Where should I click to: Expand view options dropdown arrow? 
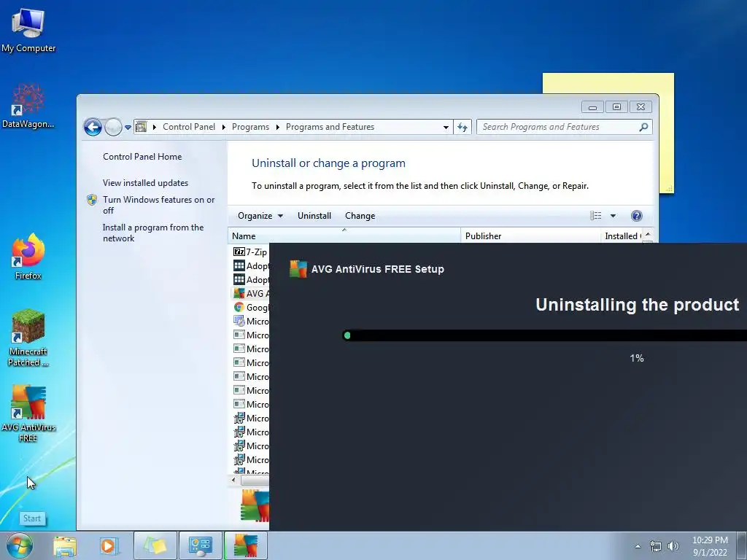613,216
